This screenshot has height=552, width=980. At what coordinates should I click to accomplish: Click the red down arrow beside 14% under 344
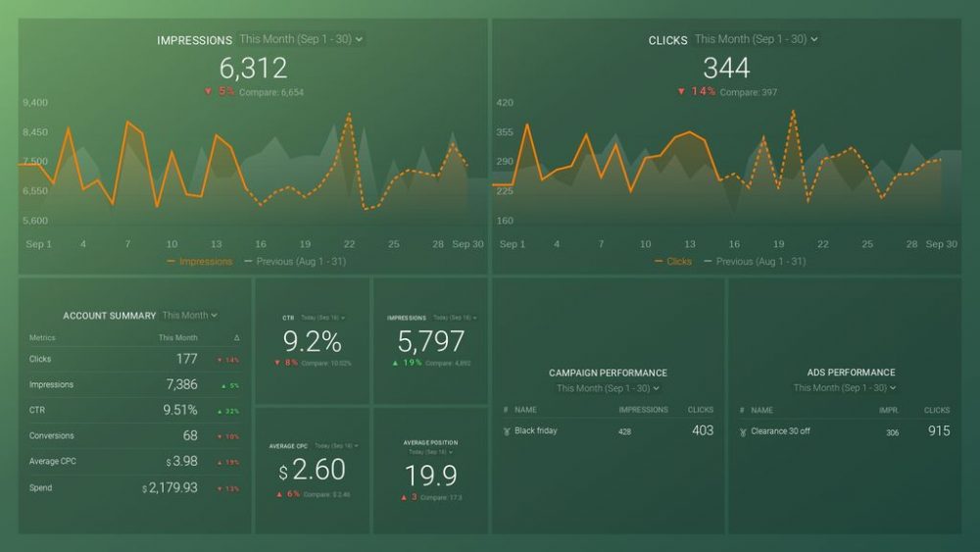[x=681, y=91]
